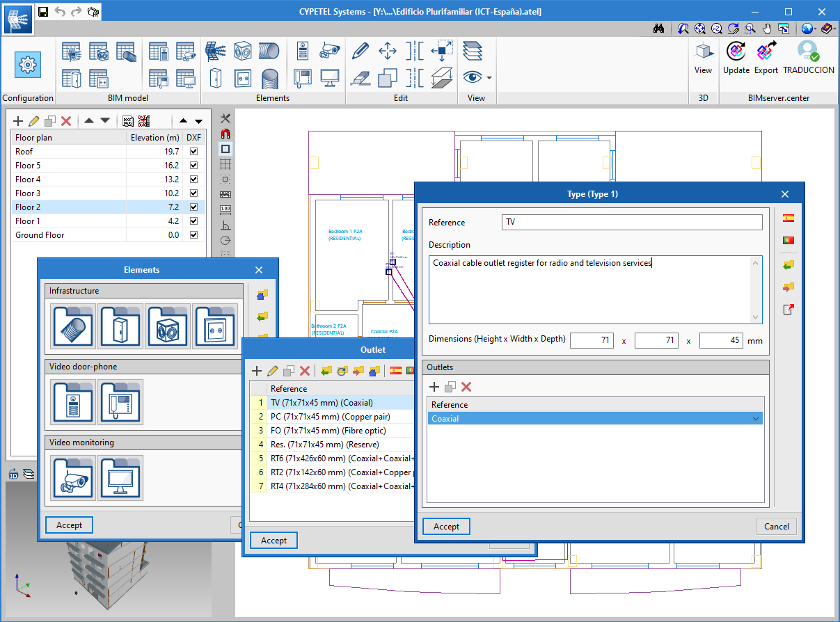
Task: Click the zoom extents icon with four arrows
Action: tap(700, 29)
